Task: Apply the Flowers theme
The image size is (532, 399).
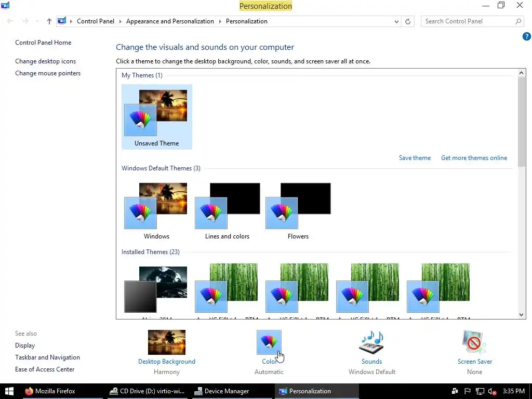Action: pos(298,210)
